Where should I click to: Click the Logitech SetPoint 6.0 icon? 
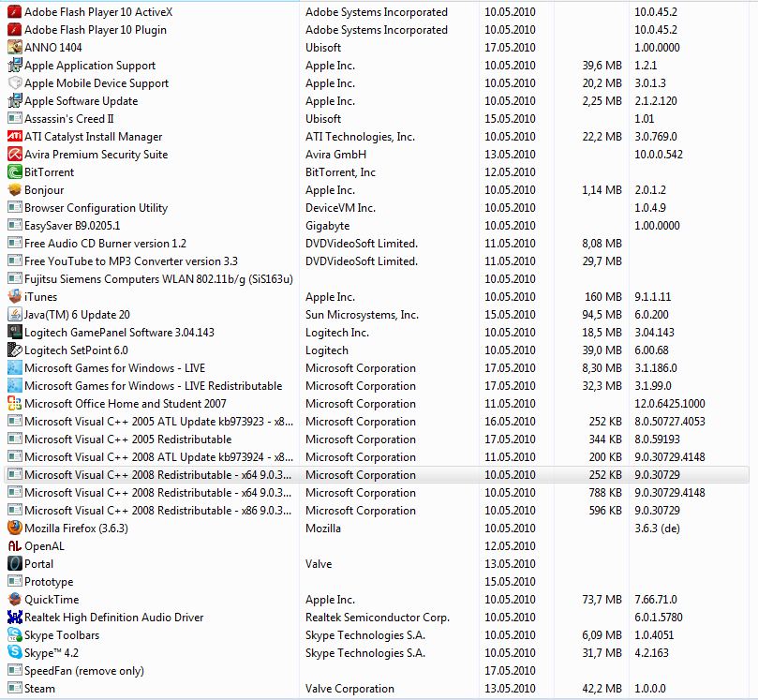coord(14,350)
